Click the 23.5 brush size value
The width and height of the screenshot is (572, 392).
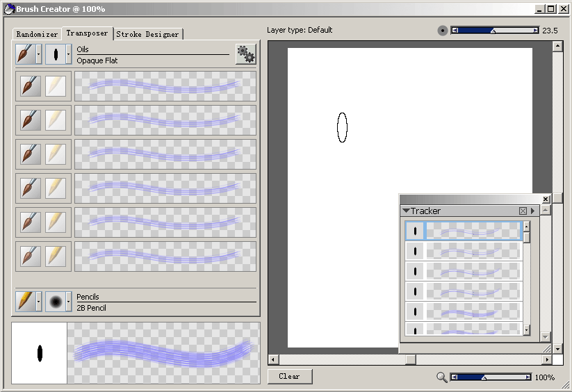[550, 31]
